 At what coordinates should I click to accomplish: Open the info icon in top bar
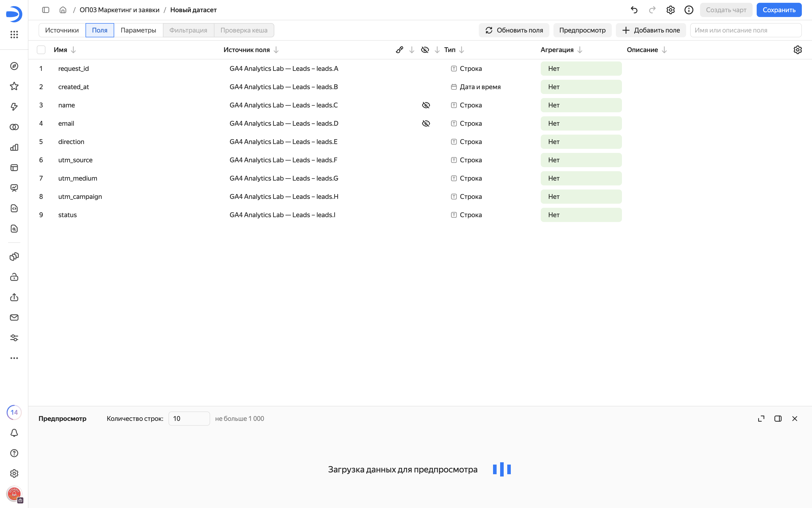point(689,10)
